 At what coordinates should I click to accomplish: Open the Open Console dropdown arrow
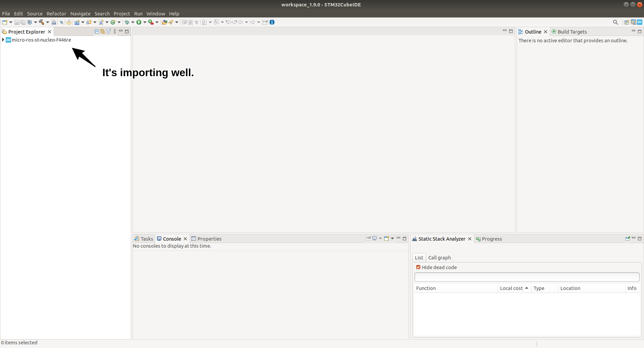[392, 239]
